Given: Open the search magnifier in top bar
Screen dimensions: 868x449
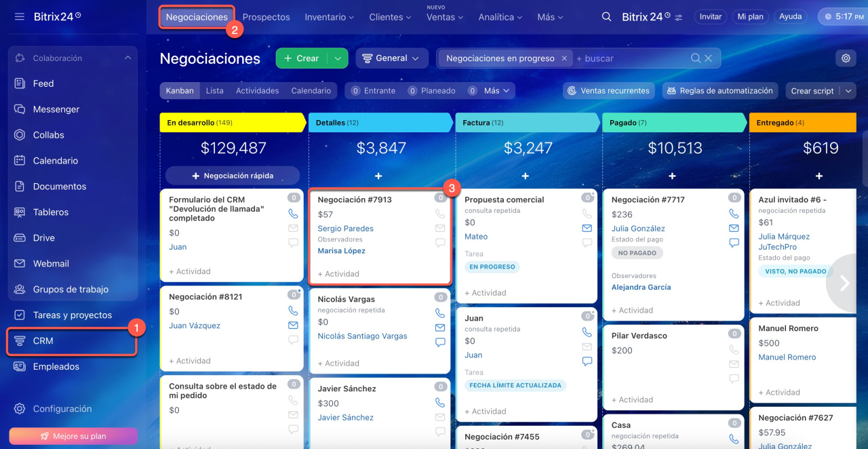Looking at the screenshot, I should (606, 17).
